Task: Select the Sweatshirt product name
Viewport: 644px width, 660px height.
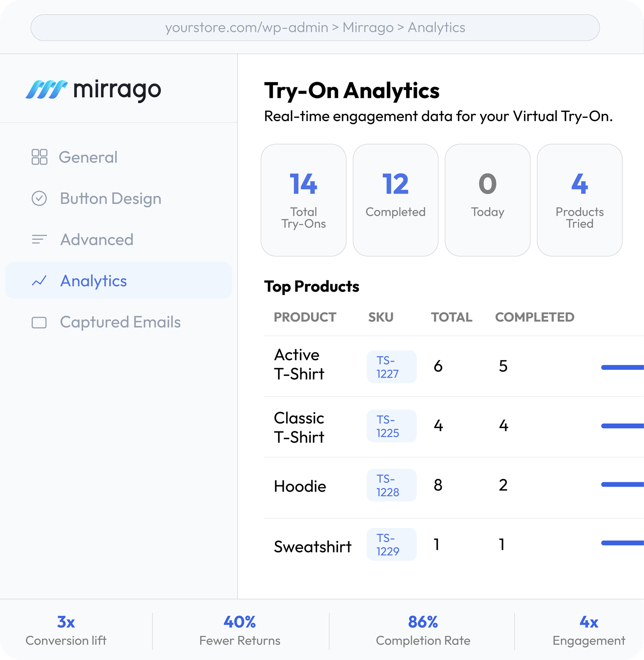Action: (313, 547)
